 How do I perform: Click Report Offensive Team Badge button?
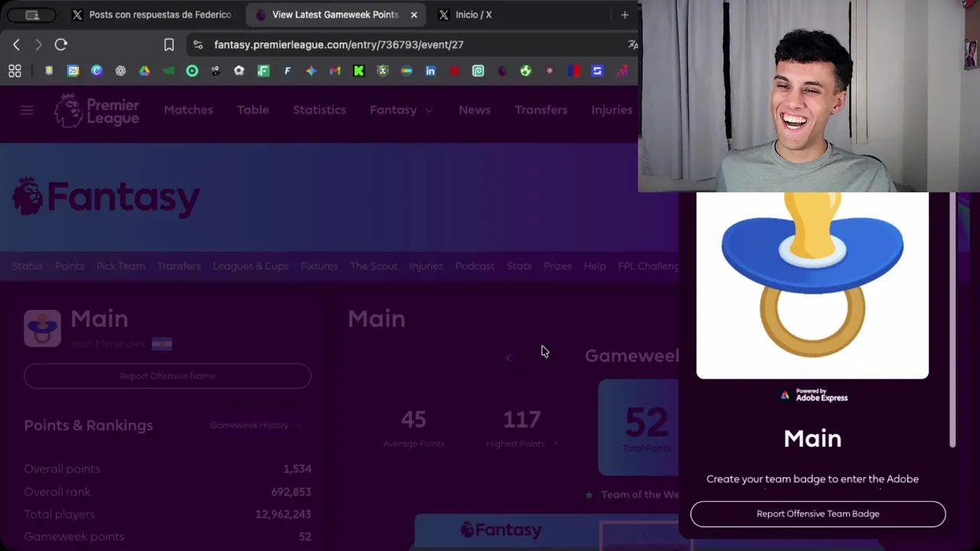point(818,514)
